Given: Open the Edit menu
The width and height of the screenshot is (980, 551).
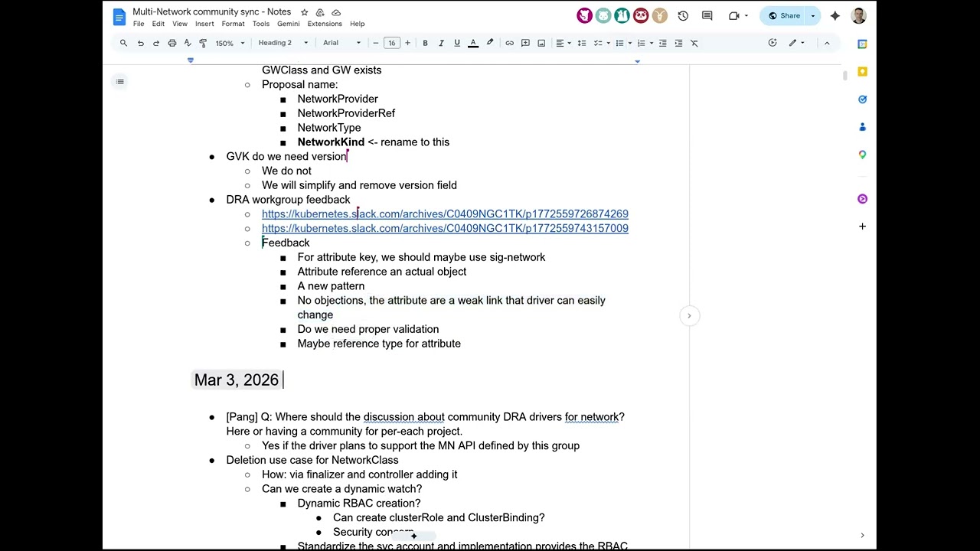Looking at the screenshot, I should click(x=158, y=24).
